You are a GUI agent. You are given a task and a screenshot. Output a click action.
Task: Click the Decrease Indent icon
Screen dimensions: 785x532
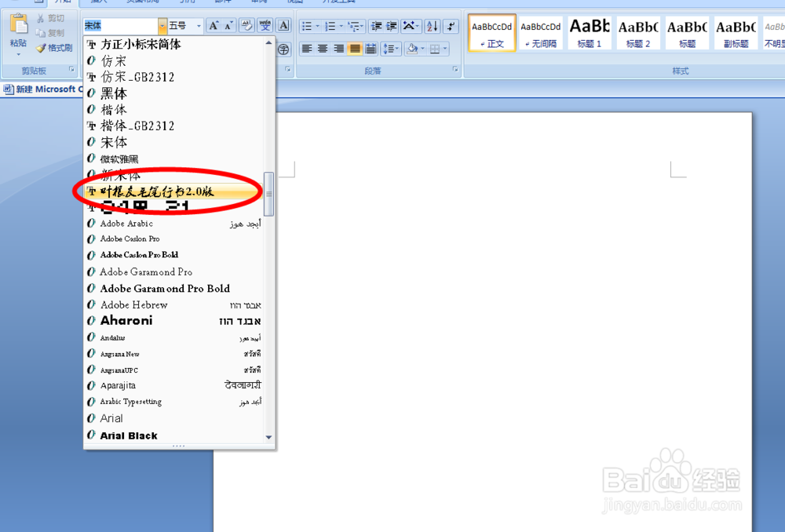[376, 26]
